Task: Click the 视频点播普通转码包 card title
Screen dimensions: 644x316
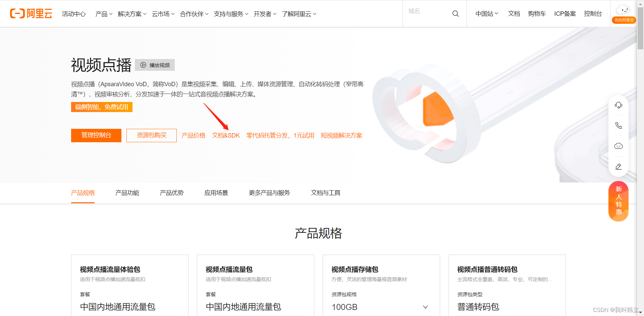Action: pyautogui.click(x=487, y=269)
